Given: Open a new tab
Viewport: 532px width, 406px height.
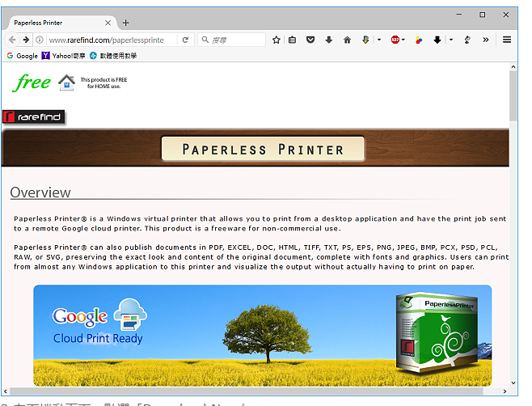Looking at the screenshot, I should (x=126, y=23).
